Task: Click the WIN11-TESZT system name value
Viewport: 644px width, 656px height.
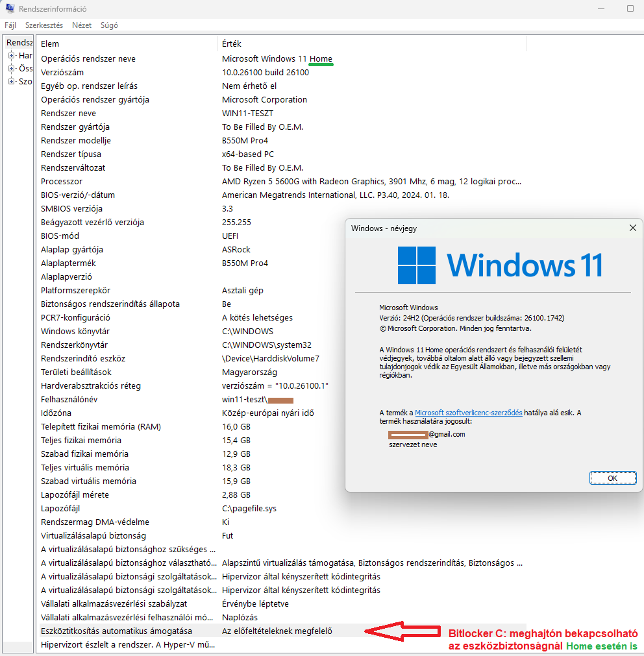Action: click(247, 114)
